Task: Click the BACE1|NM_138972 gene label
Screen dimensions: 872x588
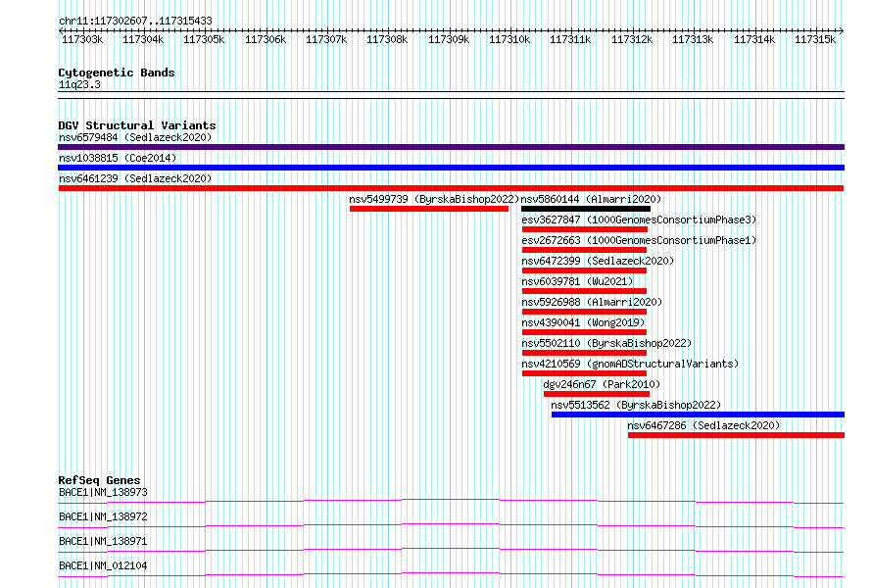Action: point(103,516)
